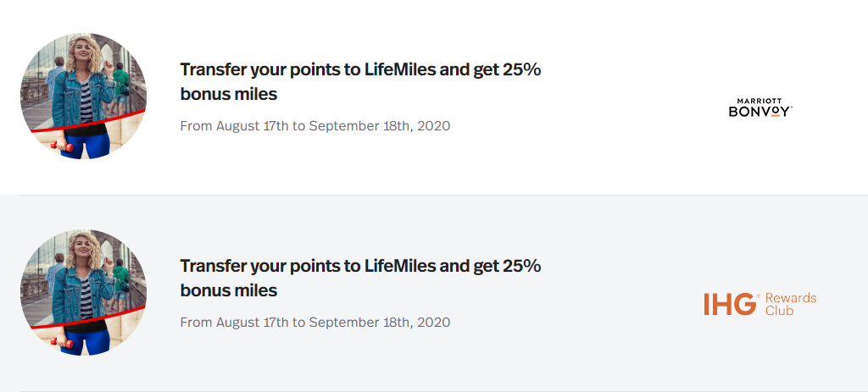868x392 pixels.
Task: Open the IHG Rewards Club transfer offer headline
Action: (x=360, y=278)
